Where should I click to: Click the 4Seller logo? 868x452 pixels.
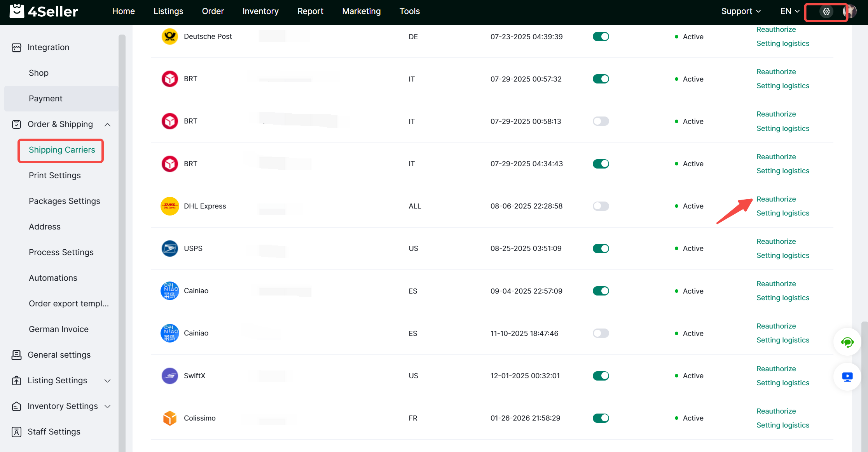point(44,11)
